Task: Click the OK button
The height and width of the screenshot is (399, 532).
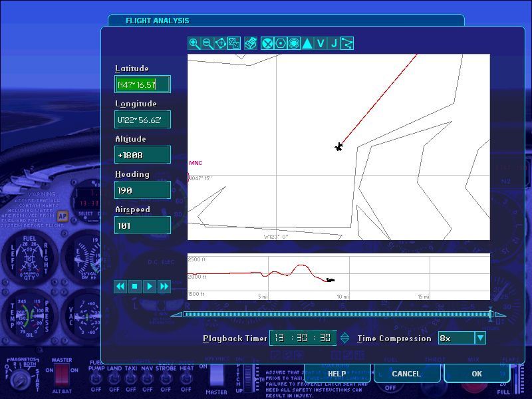Action: pyautogui.click(x=477, y=374)
